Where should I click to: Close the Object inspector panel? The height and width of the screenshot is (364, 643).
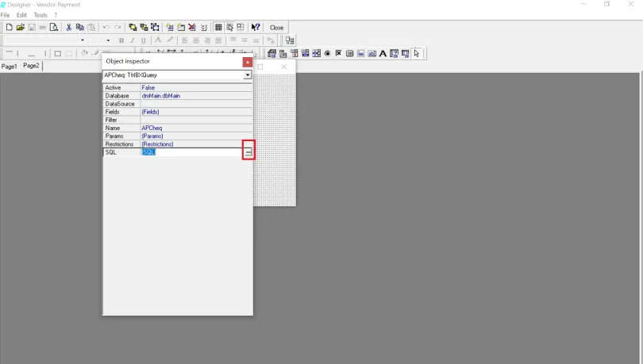[x=248, y=61]
